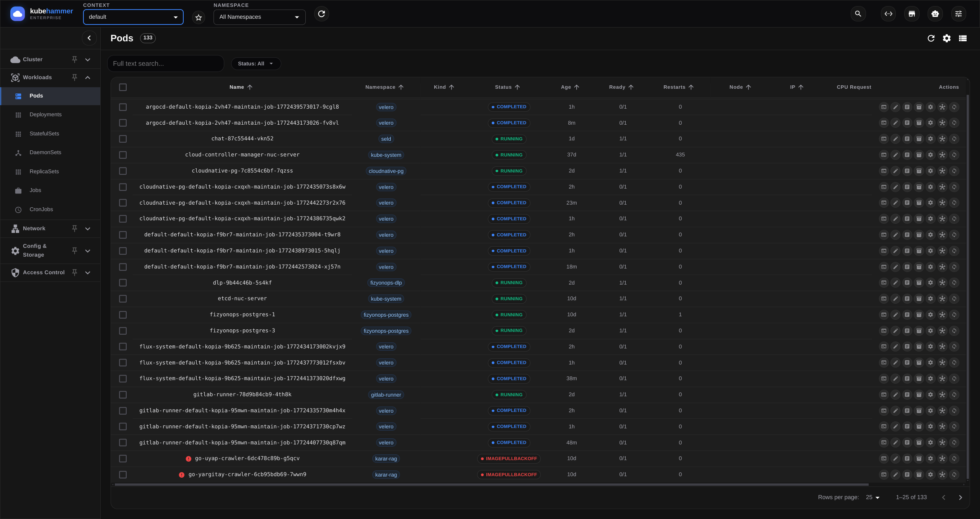
Task: Change rows per page from 25
Action: point(873,497)
